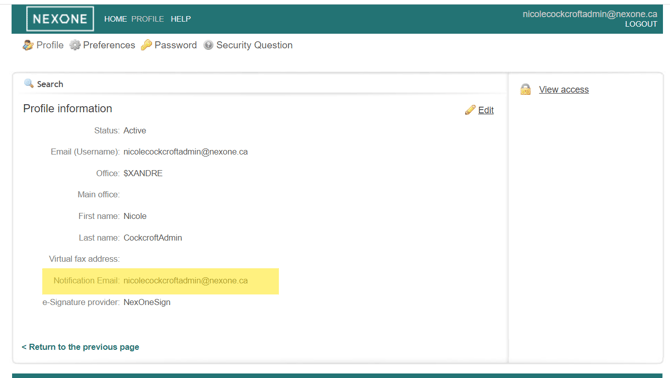This screenshot has width=670, height=378.
Task: Click the Office label
Action: pyautogui.click(x=108, y=173)
